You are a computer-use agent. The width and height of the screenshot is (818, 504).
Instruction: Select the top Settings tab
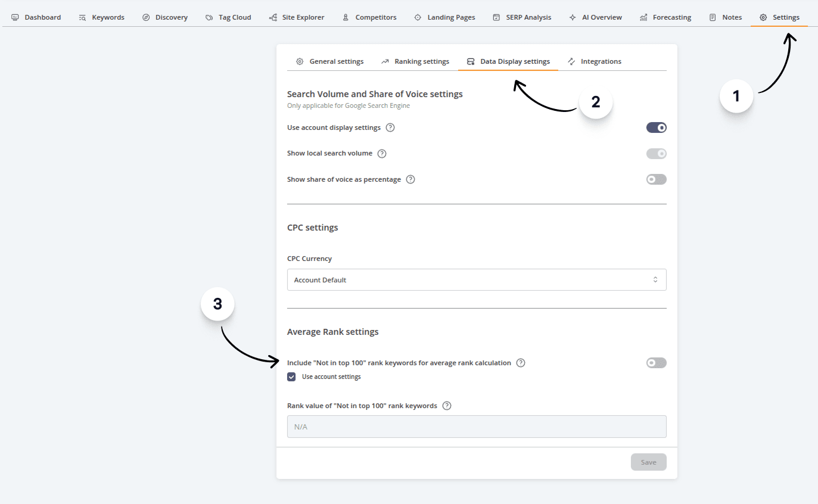click(x=779, y=17)
